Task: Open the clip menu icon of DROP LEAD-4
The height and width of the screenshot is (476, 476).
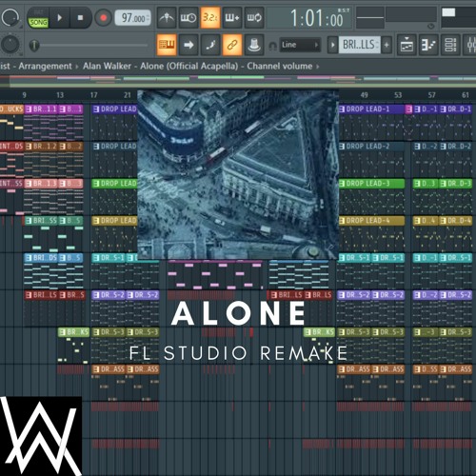Action: 342,221
